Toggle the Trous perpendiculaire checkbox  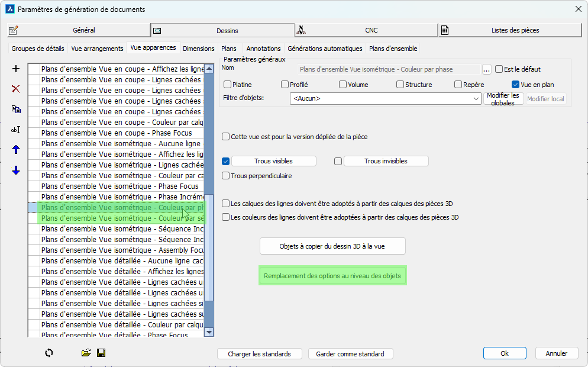point(226,176)
